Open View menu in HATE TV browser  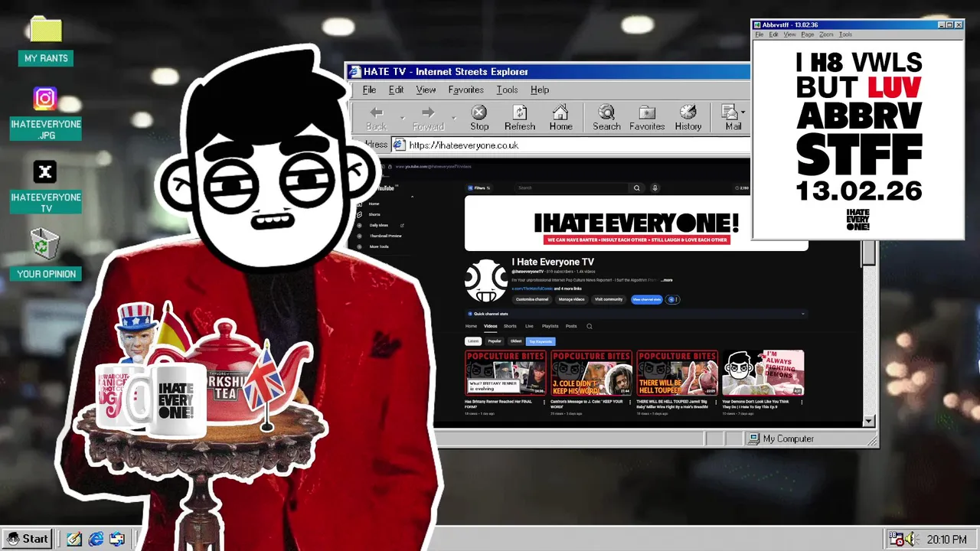point(426,90)
